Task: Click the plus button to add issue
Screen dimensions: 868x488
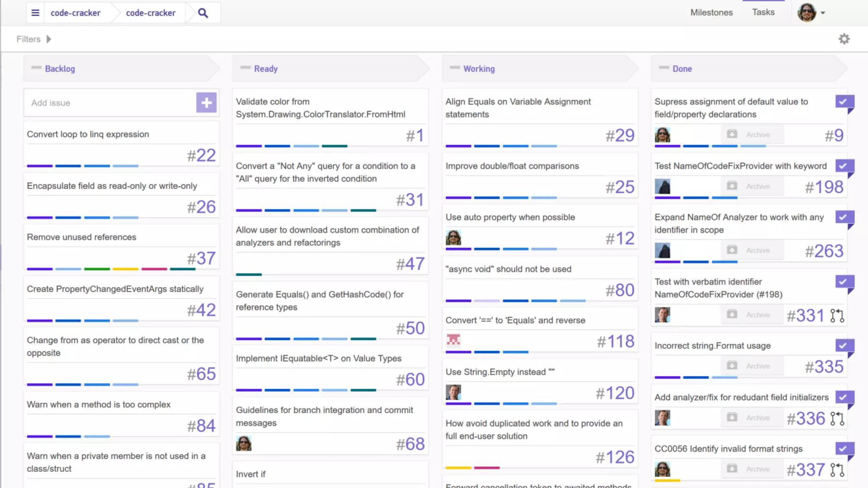Action: pos(206,103)
